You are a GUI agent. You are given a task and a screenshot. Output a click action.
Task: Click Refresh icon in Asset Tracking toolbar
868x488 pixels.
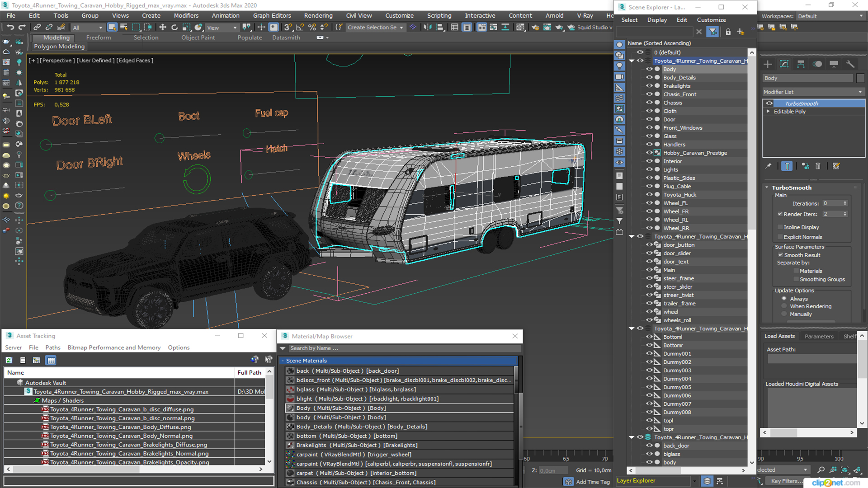click(x=9, y=361)
